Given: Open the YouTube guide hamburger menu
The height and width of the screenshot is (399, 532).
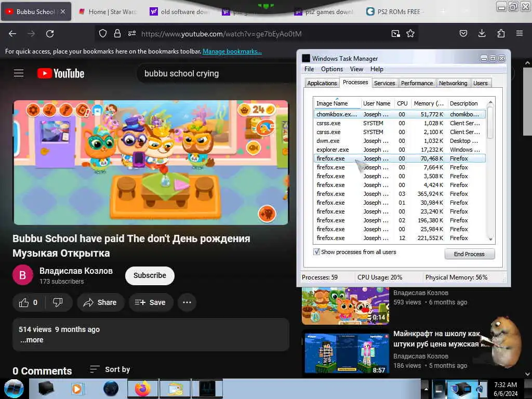Looking at the screenshot, I should click(x=19, y=73).
